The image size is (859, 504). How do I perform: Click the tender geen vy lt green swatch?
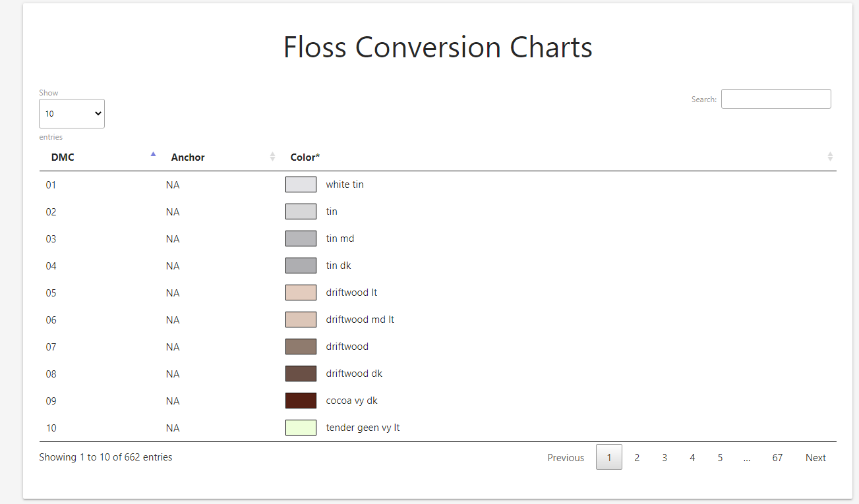(301, 427)
